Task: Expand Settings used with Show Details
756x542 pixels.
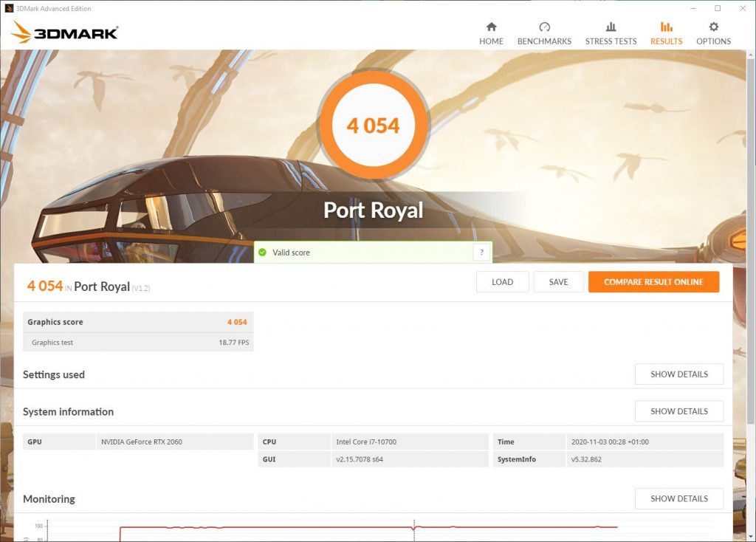Action: click(679, 374)
